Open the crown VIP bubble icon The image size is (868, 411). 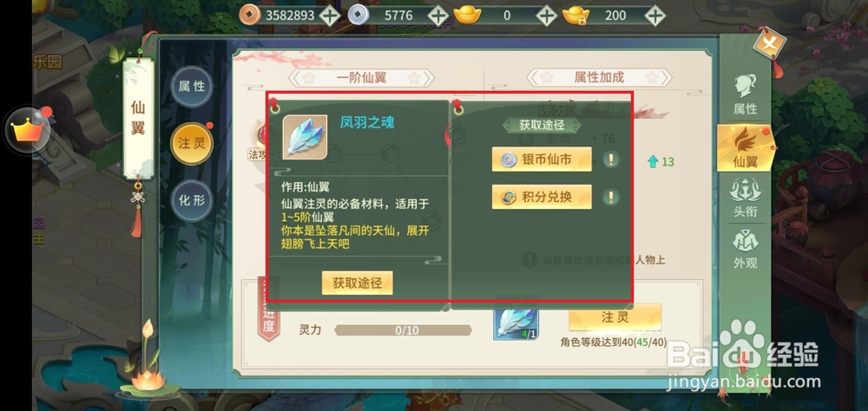pos(27,131)
